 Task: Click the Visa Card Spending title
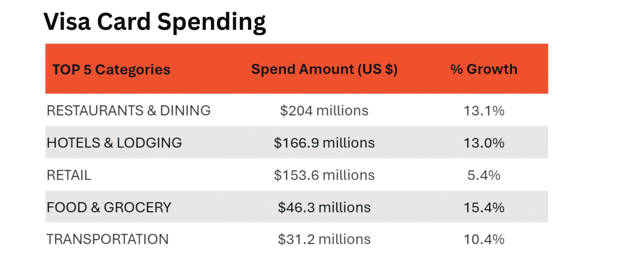click(155, 22)
